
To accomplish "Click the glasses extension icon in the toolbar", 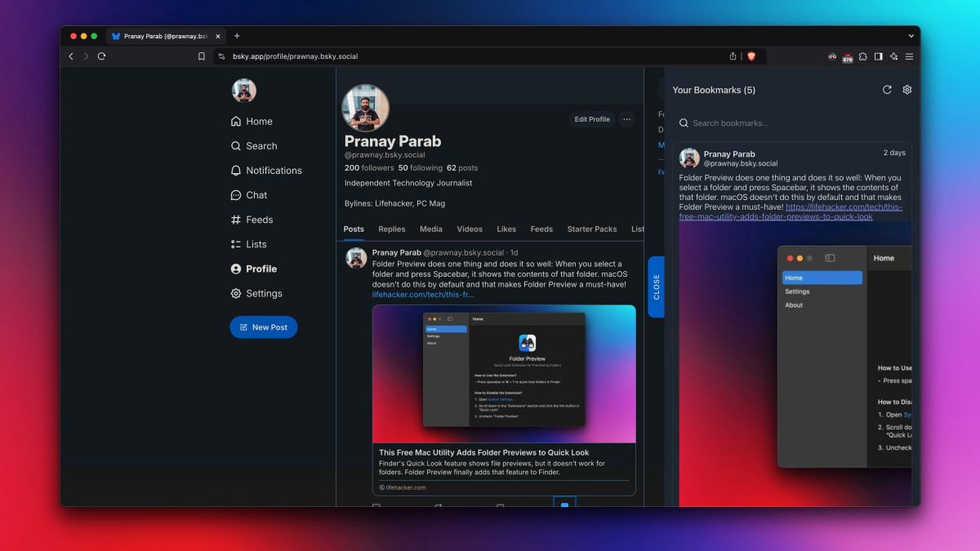I will pos(832,56).
